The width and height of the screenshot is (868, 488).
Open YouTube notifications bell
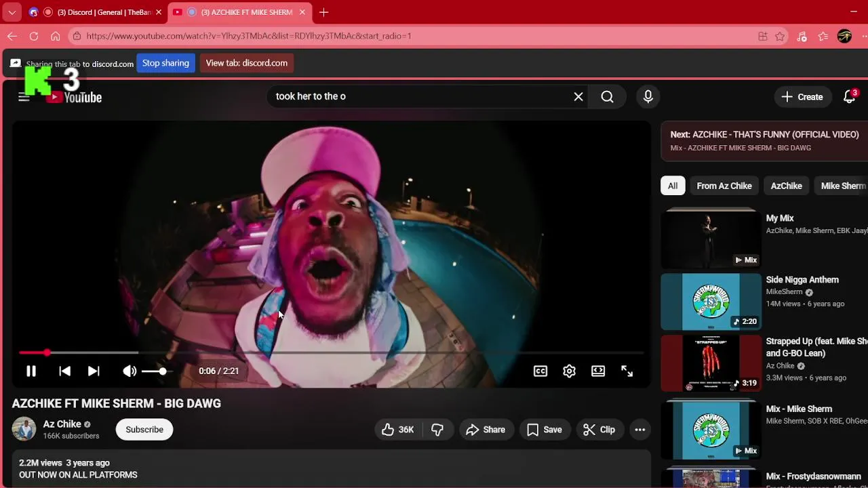click(x=849, y=97)
